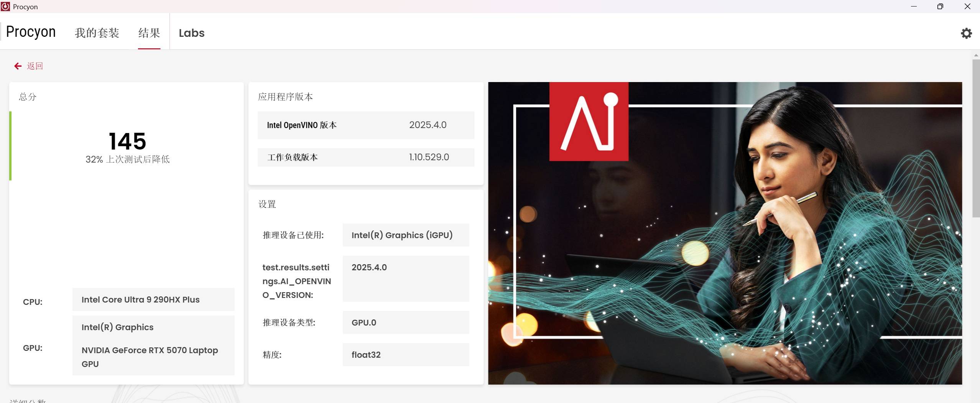
Task: Click the CPU: label
Action: click(33, 302)
